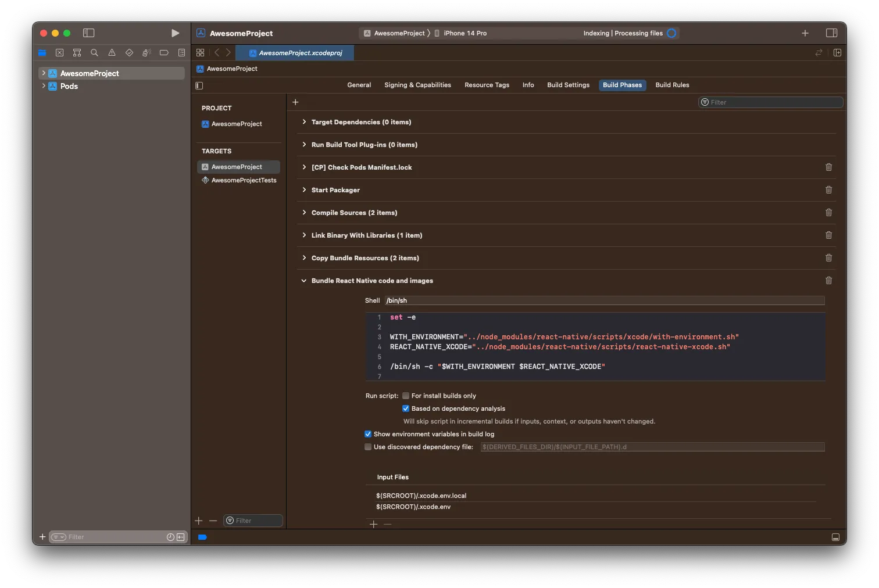The image size is (879, 588).
Task: Uncheck Based on dependency analysis
Action: click(x=406, y=408)
